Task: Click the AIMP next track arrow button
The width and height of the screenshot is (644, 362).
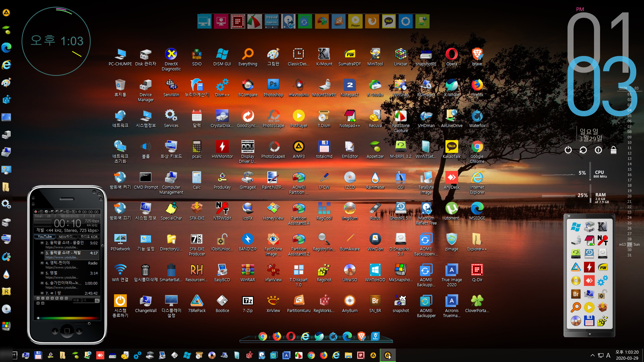Action: (79, 331)
